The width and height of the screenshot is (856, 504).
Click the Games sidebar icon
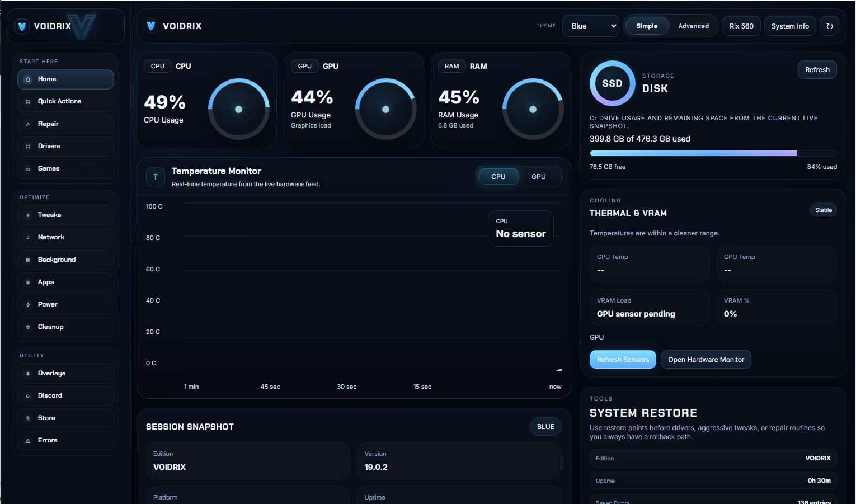click(28, 169)
